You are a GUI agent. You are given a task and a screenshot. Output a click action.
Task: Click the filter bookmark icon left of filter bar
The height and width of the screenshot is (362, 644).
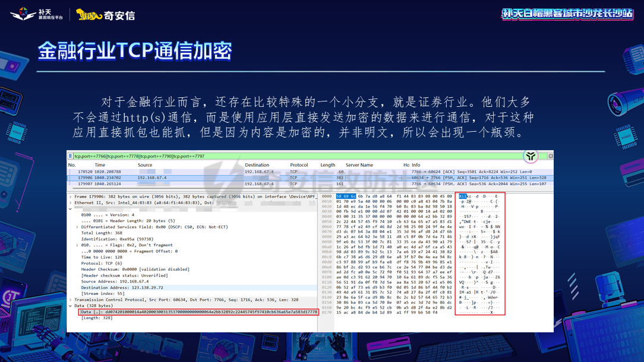[x=70, y=155]
